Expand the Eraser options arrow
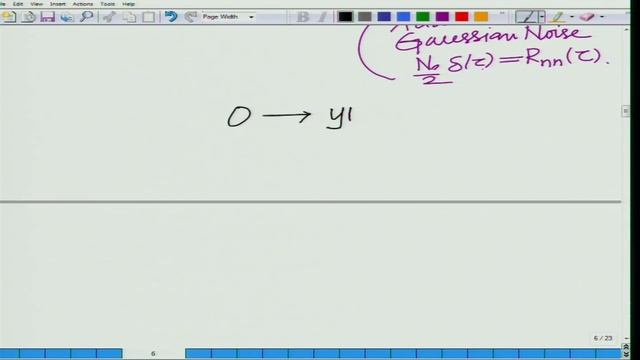The image size is (640, 360). tap(602, 17)
